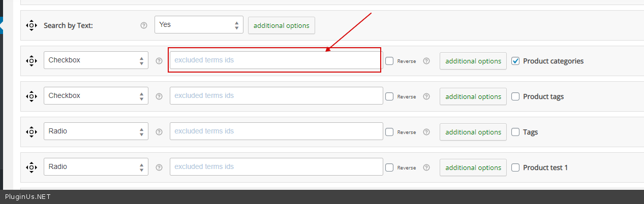Click additional options for Product tags

click(473, 96)
